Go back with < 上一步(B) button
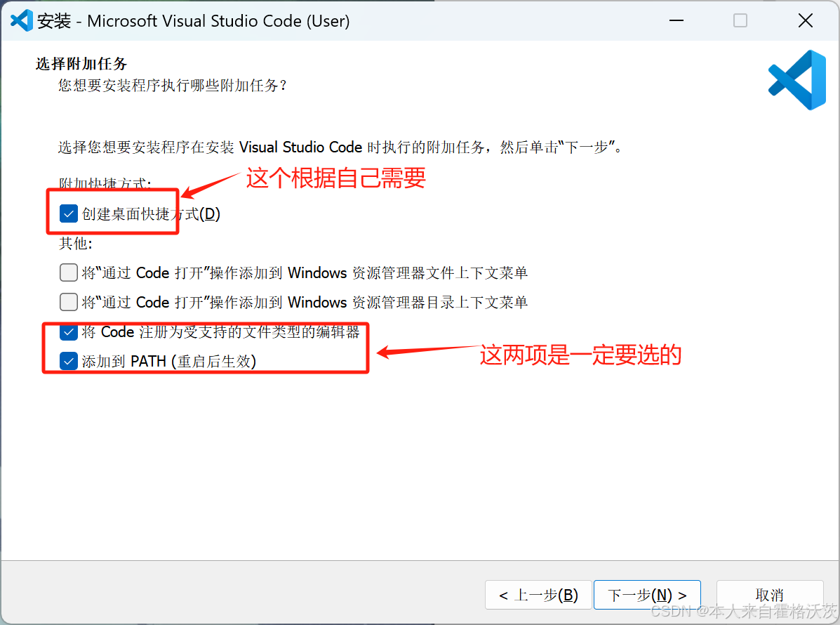This screenshot has width=840, height=625. pos(538,595)
